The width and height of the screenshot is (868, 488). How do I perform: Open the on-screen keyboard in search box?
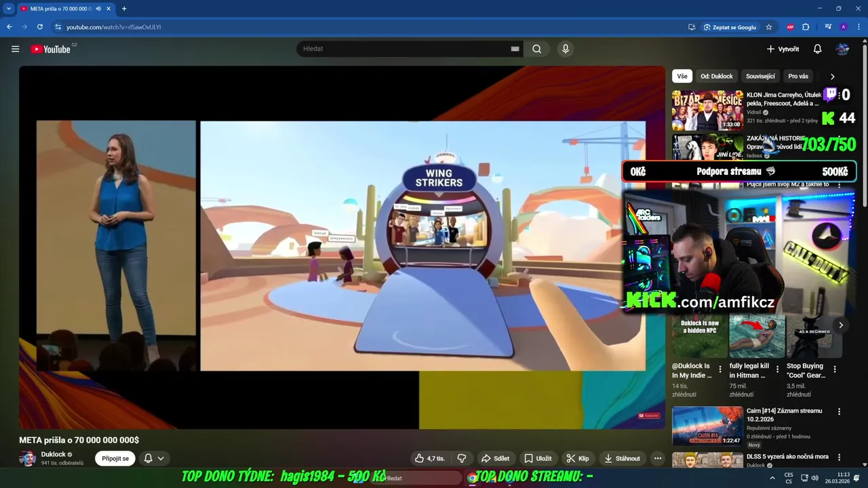point(515,49)
